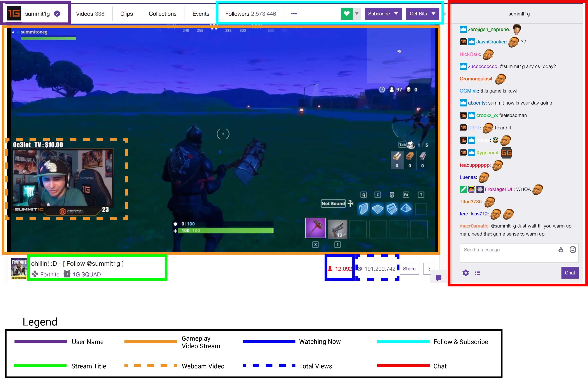Toggle the follow heart icon to follow
This screenshot has width=588, height=378.
tap(346, 14)
